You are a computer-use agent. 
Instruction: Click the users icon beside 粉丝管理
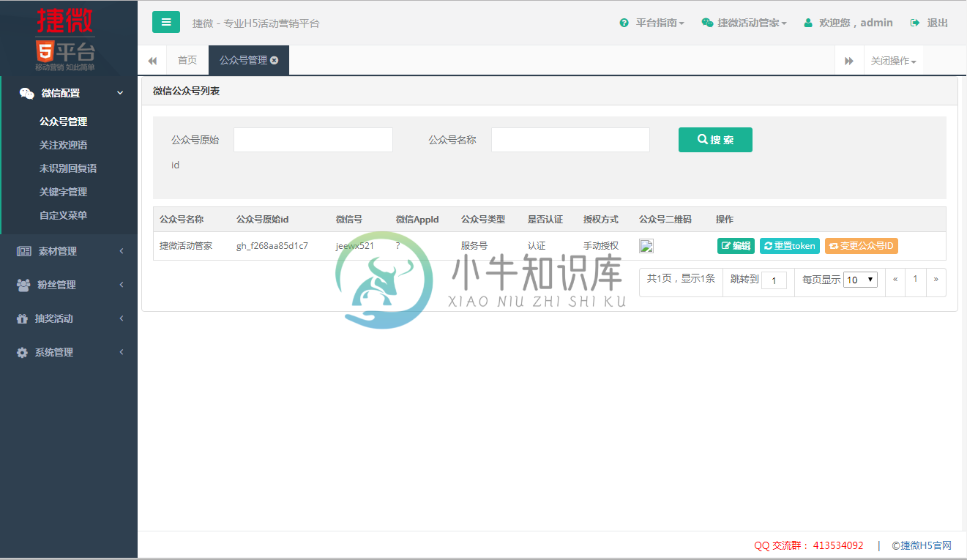[23, 285]
